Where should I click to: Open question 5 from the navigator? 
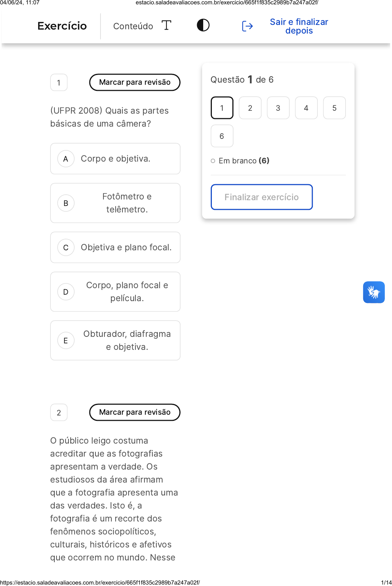334,108
